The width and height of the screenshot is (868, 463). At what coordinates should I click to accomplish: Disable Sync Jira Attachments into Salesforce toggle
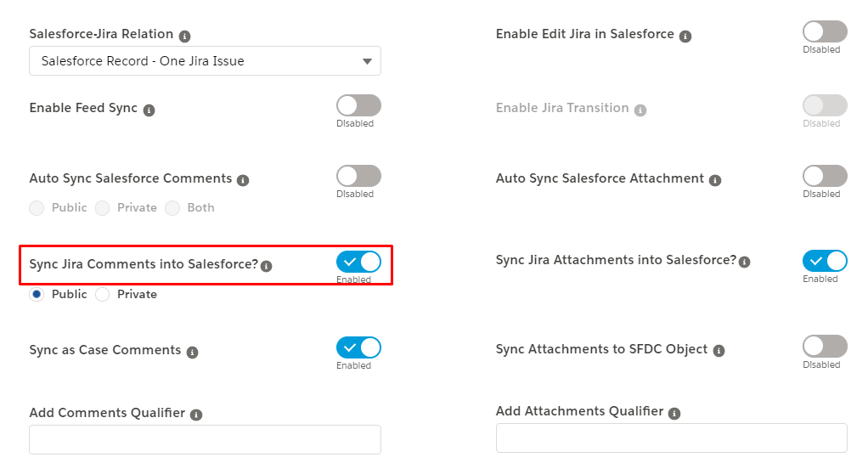pyautogui.click(x=825, y=261)
